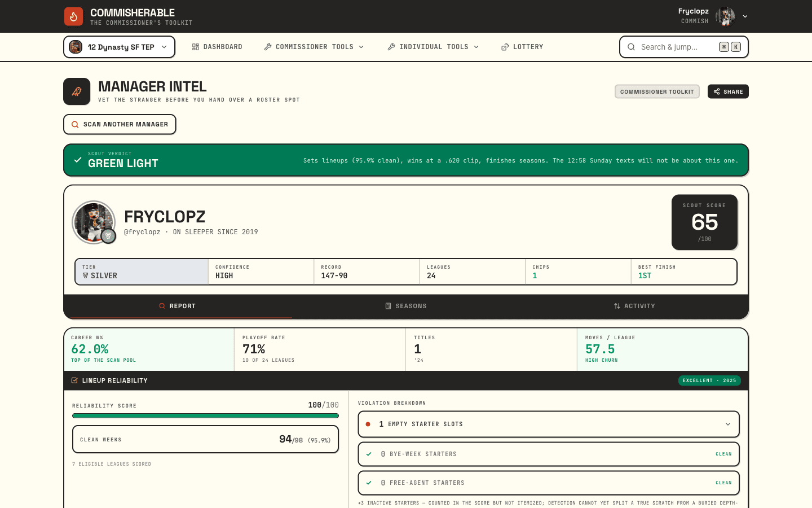Image resolution: width=812 pixels, height=508 pixels.
Task: Click the magnifier icon in the search box
Action: click(632, 47)
